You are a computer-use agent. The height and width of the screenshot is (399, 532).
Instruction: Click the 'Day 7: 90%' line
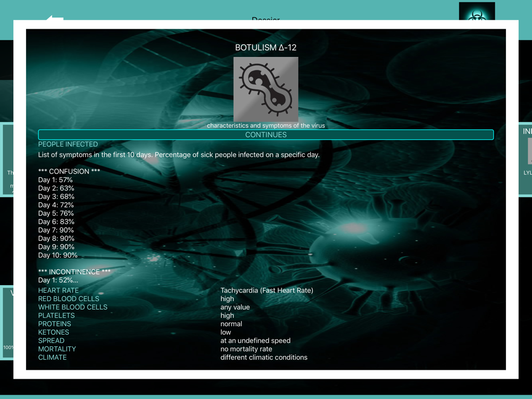[x=56, y=230]
